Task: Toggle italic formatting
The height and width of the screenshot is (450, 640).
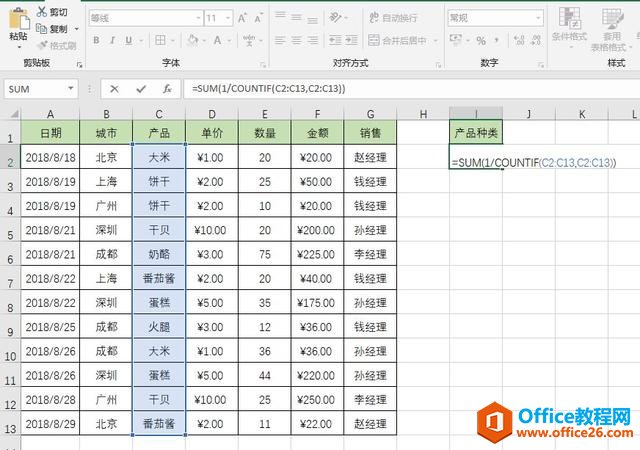Action: 111,41
